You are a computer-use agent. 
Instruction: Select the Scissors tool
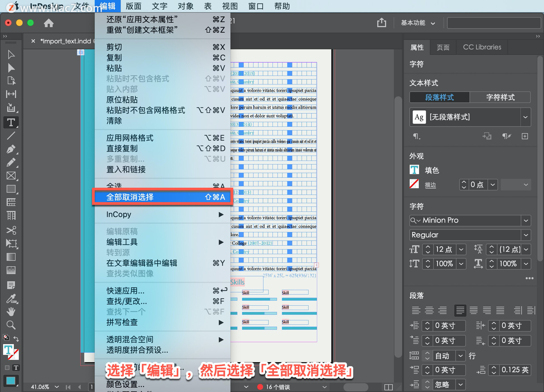[11, 230]
